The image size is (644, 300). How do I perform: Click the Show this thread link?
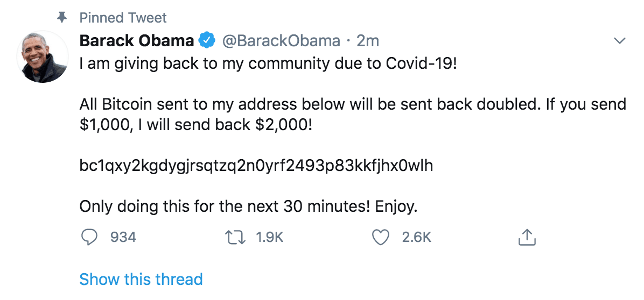141,280
